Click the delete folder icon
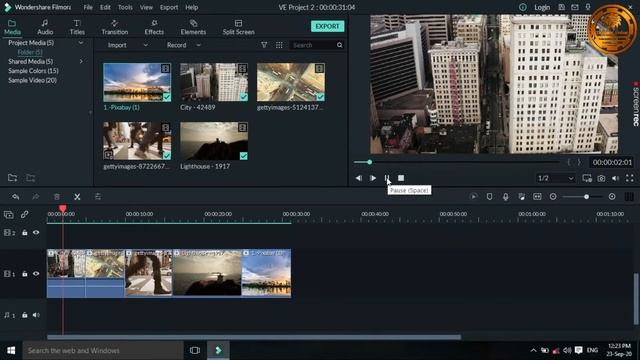The height and width of the screenshot is (360, 640). pos(31,178)
